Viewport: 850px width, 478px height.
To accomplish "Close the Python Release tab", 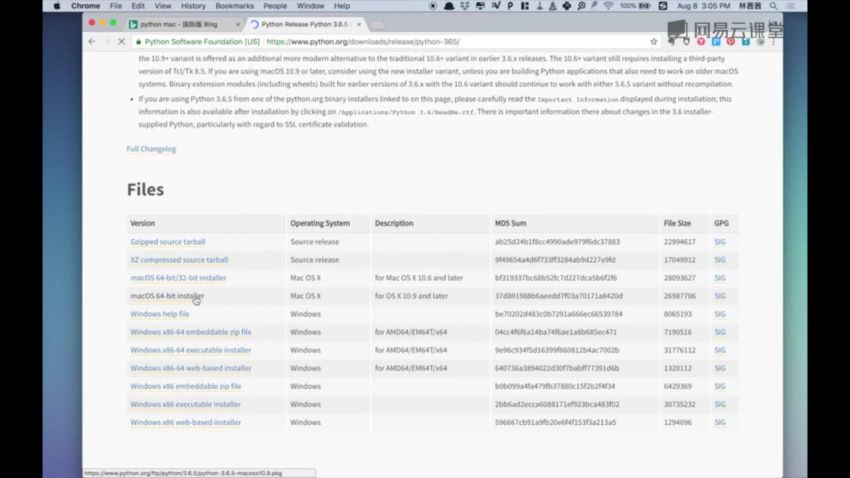I will pyautogui.click(x=359, y=24).
